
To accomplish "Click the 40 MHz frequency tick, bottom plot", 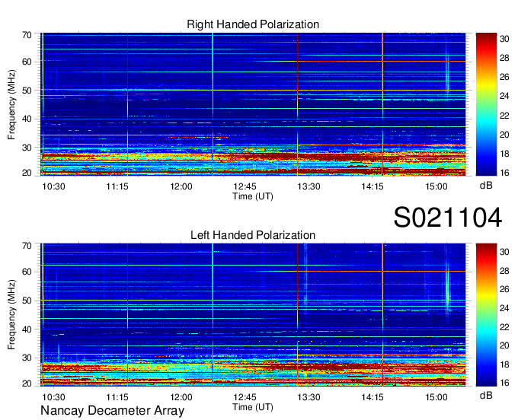I will coord(27,329).
